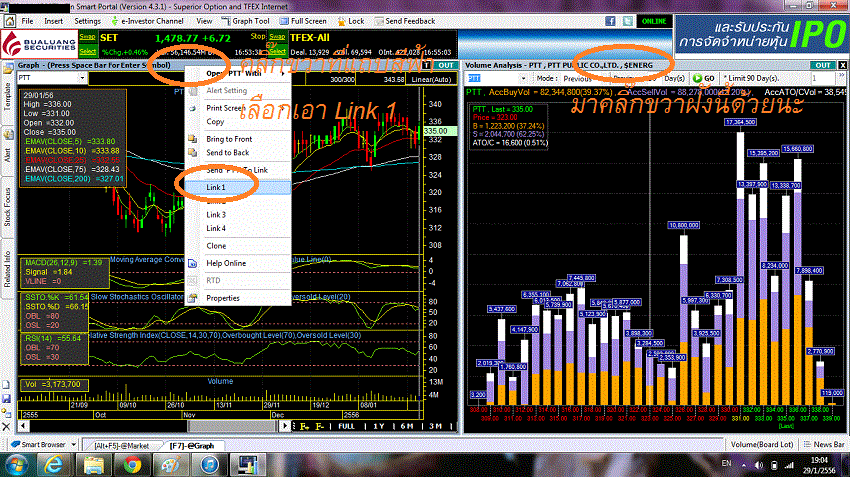The image size is (850, 477).
Task: Click Select link beside SET index
Action: pos(87,51)
